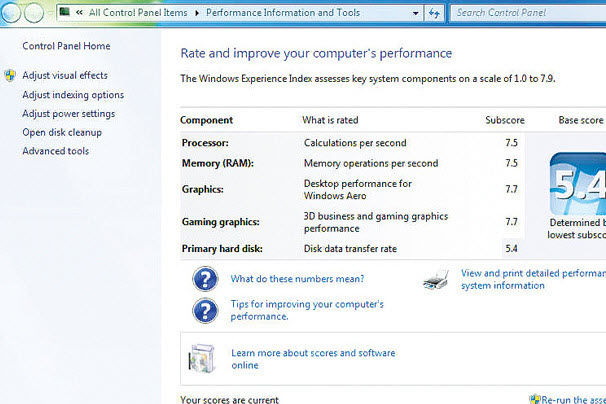Click the Primary hard disk row label
Viewport: 606px width, 404px height.
tap(222, 249)
